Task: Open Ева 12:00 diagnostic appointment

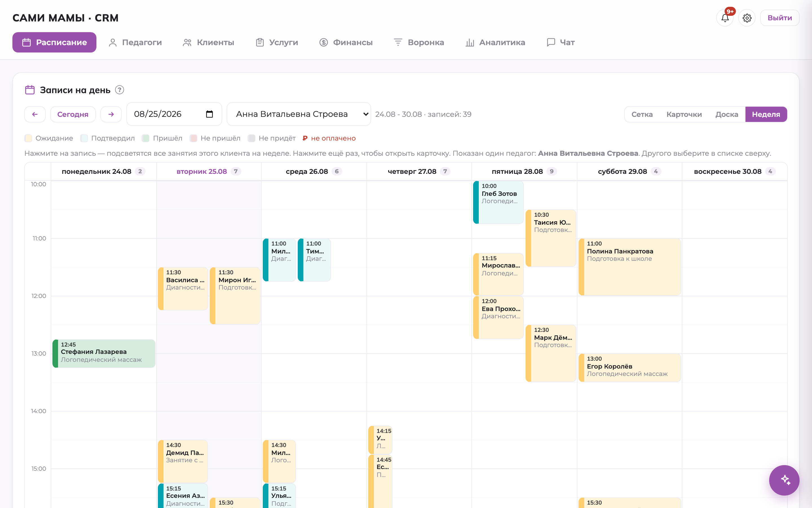Action: [x=498, y=317]
